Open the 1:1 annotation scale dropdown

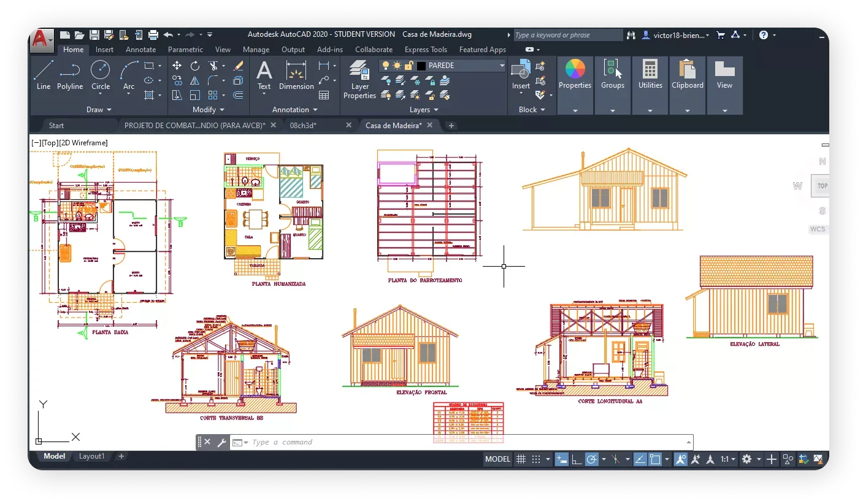[x=728, y=459]
